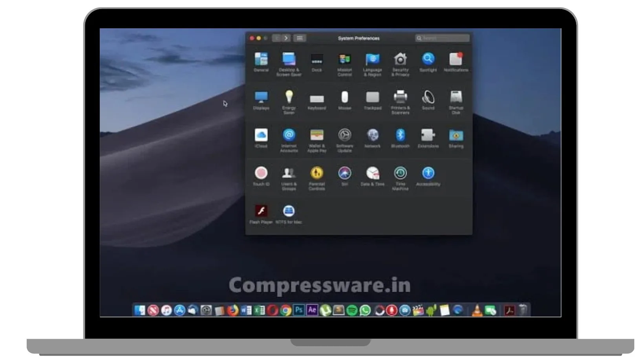Open Final Cut Pro from the Dock
The height and width of the screenshot is (363, 644).
(x=418, y=310)
